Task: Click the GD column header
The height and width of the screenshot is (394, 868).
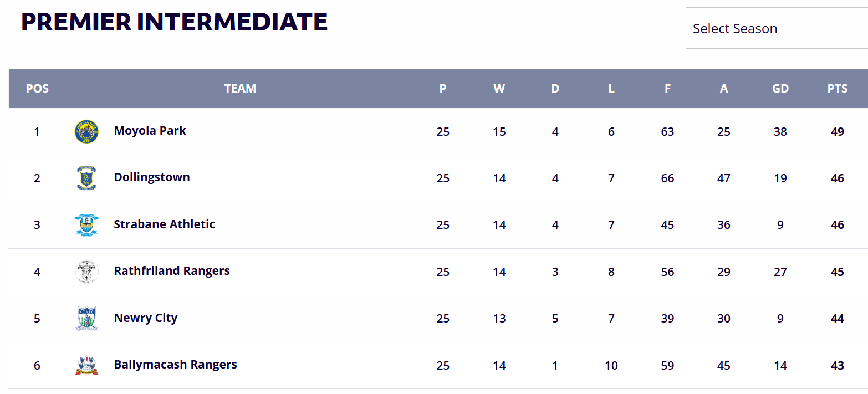Action: [780, 89]
